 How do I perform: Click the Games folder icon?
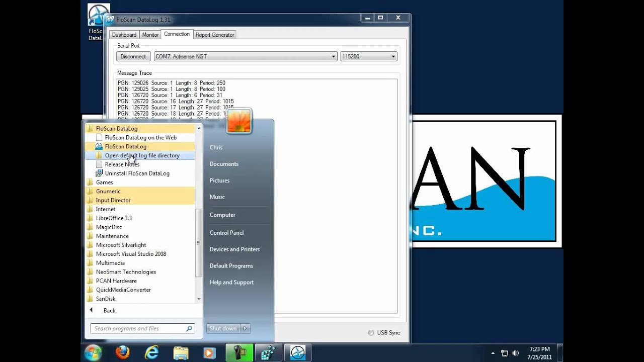pos(90,183)
